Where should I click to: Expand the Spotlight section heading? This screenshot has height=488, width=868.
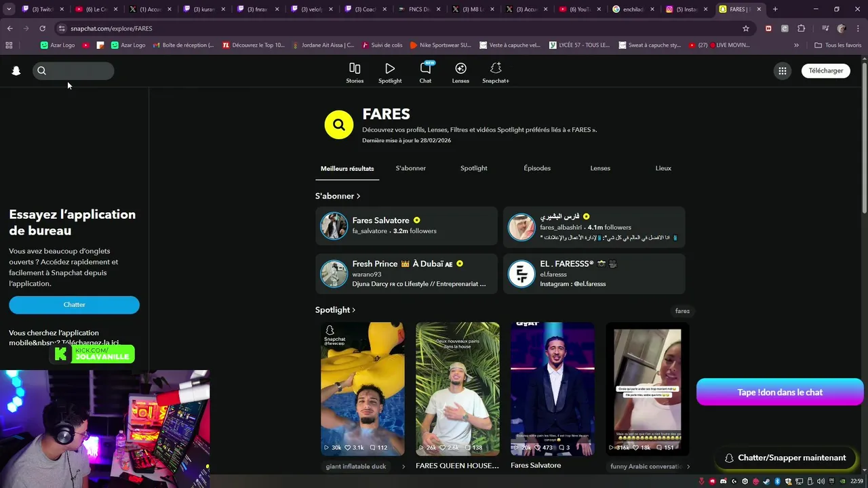335,310
